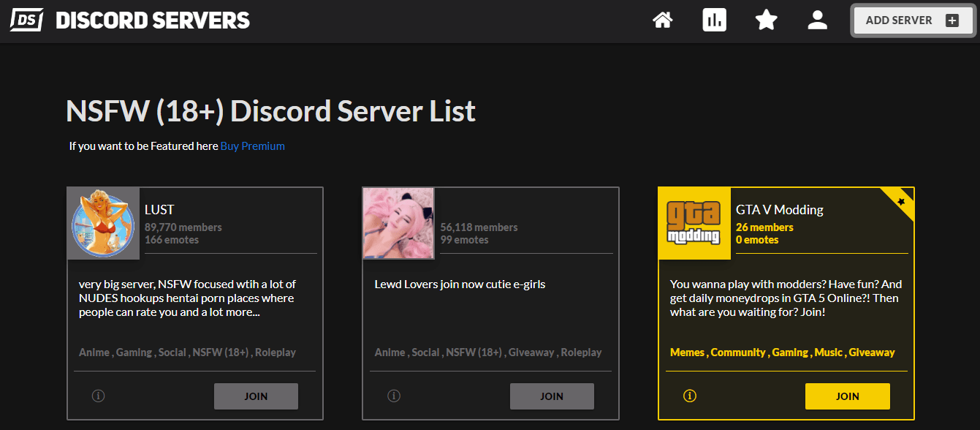Image resolution: width=980 pixels, height=430 pixels.
Task: Join the LUST server
Action: pyautogui.click(x=256, y=396)
